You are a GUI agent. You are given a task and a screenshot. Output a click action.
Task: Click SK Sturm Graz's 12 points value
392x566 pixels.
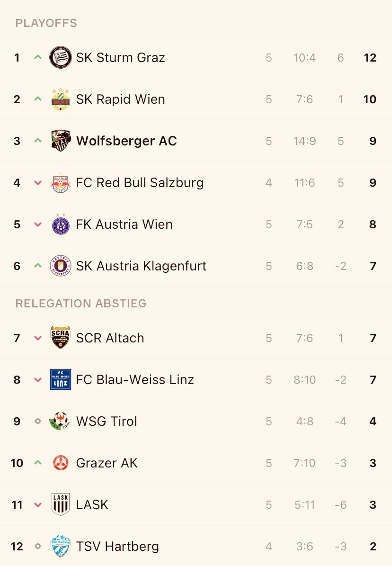[370, 57]
